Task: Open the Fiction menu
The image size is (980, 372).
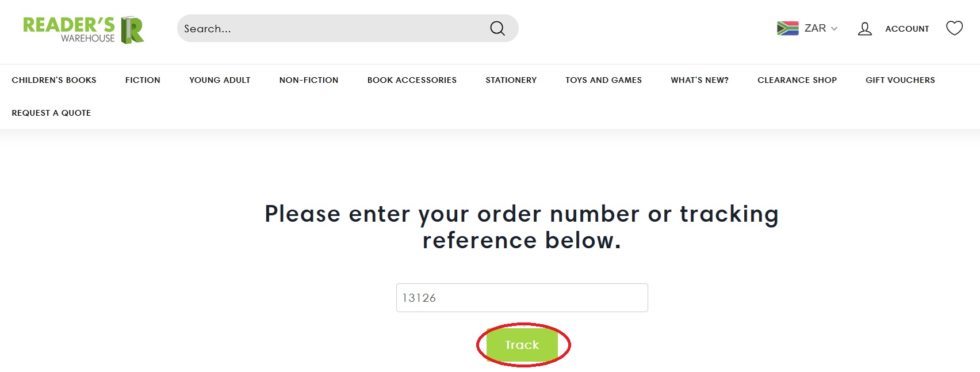Action: (143, 80)
